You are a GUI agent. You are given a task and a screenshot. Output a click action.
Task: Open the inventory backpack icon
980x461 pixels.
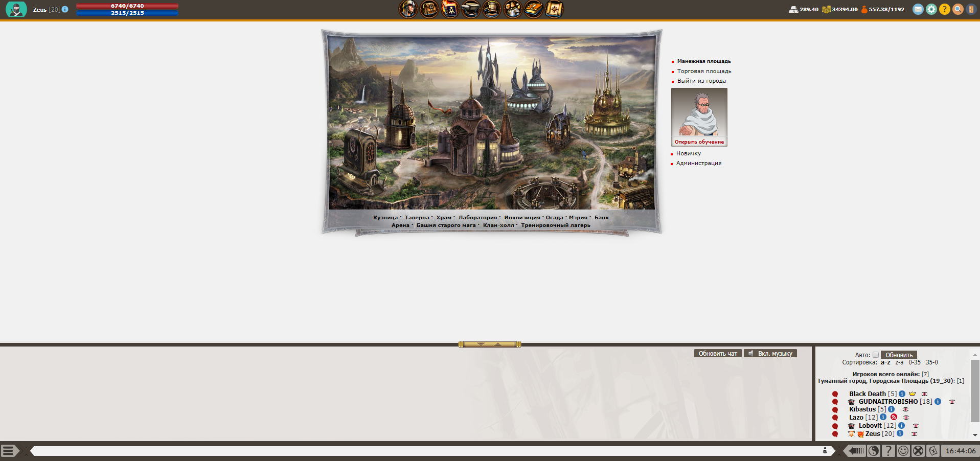tap(429, 9)
